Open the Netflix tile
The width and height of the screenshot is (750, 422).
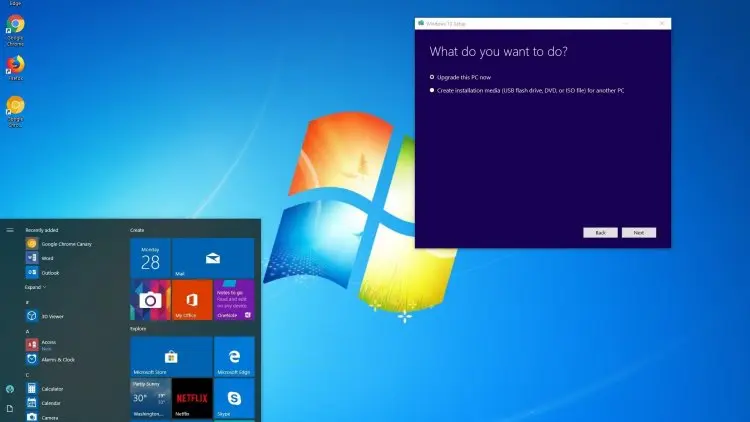pyautogui.click(x=192, y=398)
